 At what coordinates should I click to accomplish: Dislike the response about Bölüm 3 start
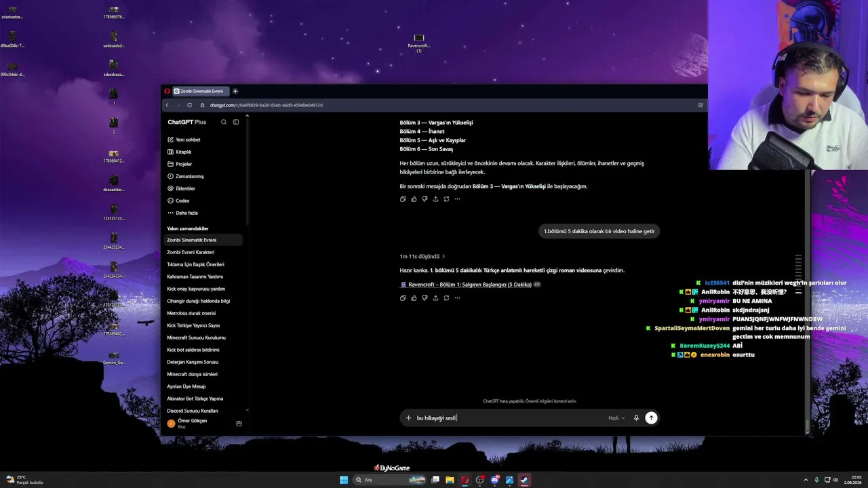click(x=425, y=199)
